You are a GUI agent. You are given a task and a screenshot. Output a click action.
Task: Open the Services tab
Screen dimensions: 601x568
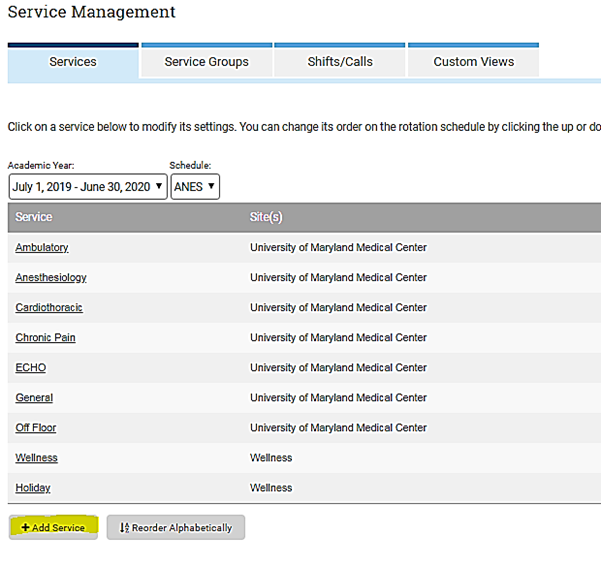[73, 62]
